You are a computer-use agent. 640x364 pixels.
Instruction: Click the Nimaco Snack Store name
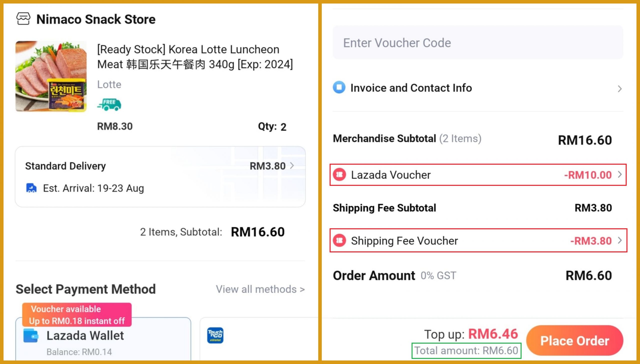(96, 19)
